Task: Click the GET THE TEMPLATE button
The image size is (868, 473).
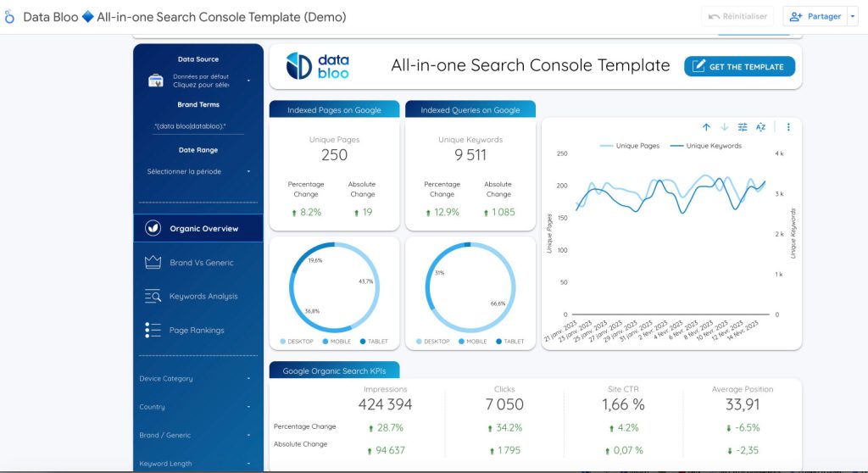Action: click(x=739, y=67)
